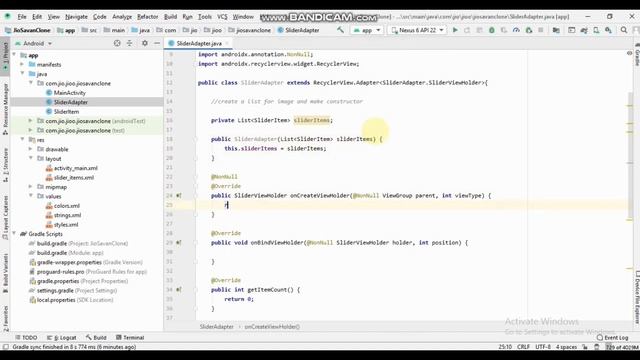The width and height of the screenshot is (640, 360).
Task: Expand the mipmap folder
Action: (31, 187)
